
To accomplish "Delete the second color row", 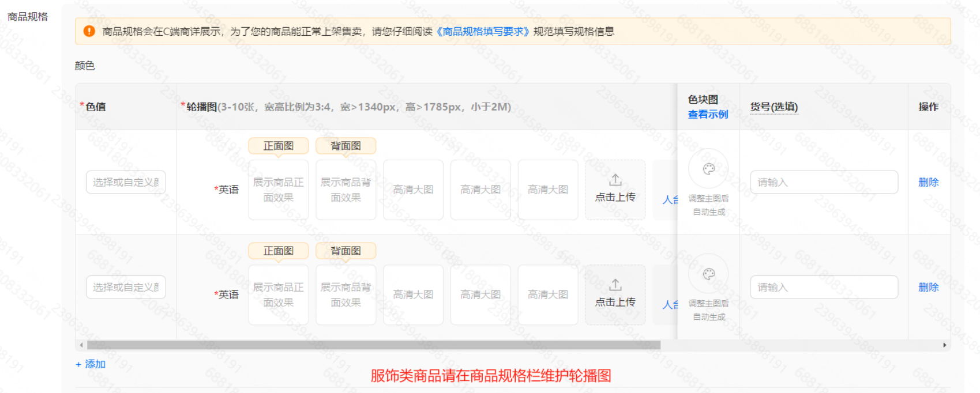I will pos(928,287).
